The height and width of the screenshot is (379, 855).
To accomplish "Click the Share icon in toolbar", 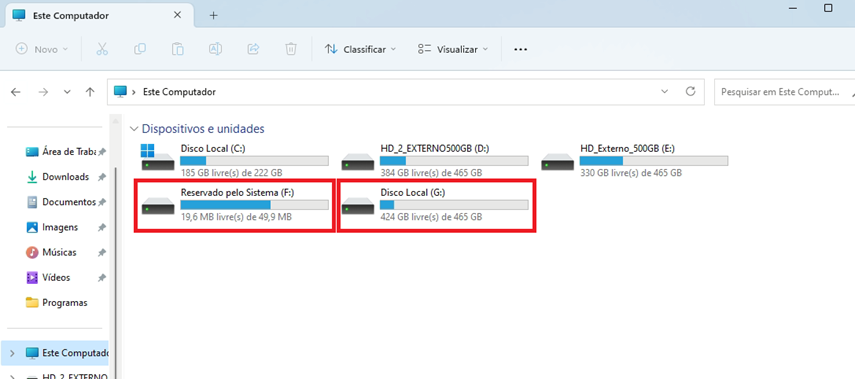I will (253, 49).
